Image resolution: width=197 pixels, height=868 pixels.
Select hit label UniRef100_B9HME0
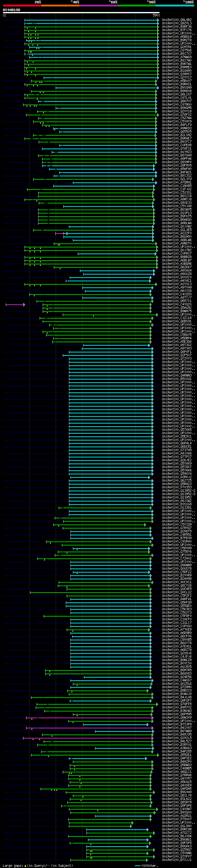(x=177, y=67)
